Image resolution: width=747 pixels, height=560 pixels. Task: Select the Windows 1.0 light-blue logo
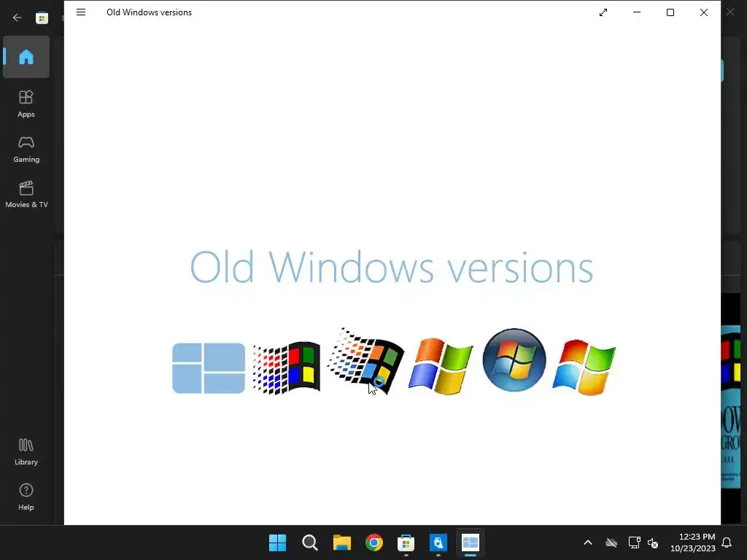point(209,368)
